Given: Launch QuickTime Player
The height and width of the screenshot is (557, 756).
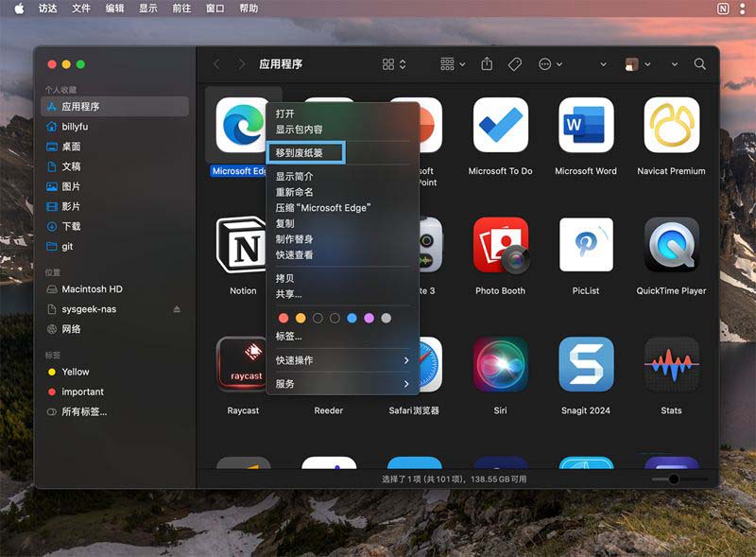Looking at the screenshot, I should click(x=671, y=248).
